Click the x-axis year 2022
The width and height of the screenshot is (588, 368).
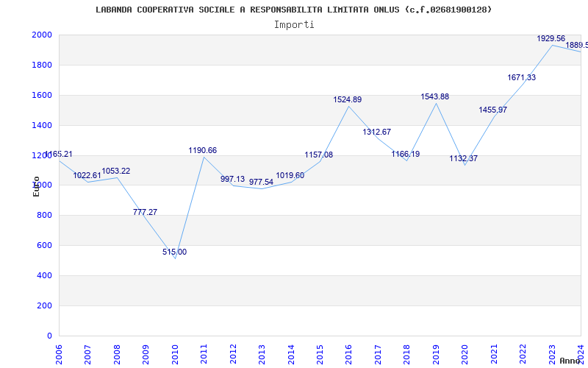click(x=523, y=355)
